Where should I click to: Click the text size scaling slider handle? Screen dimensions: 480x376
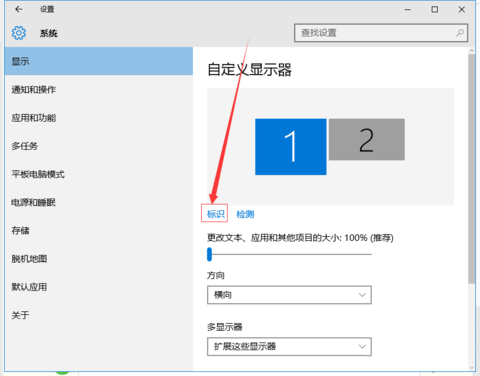pos(209,254)
